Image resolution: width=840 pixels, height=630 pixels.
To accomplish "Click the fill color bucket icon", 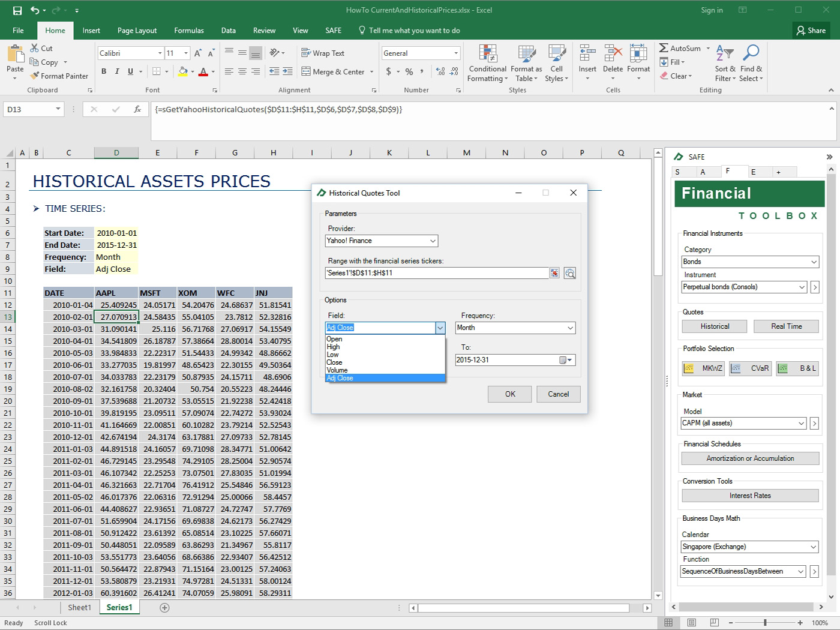I will tap(183, 71).
